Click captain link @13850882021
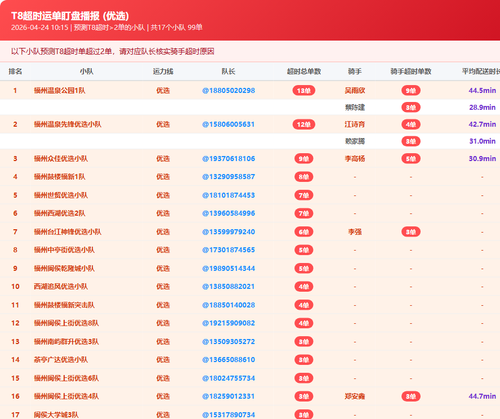The height and width of the screenshot is (419, 500). point(228,287)
